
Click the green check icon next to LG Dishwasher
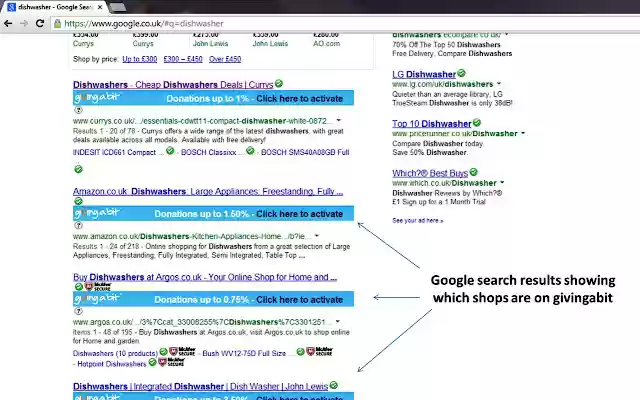(461, 73)
